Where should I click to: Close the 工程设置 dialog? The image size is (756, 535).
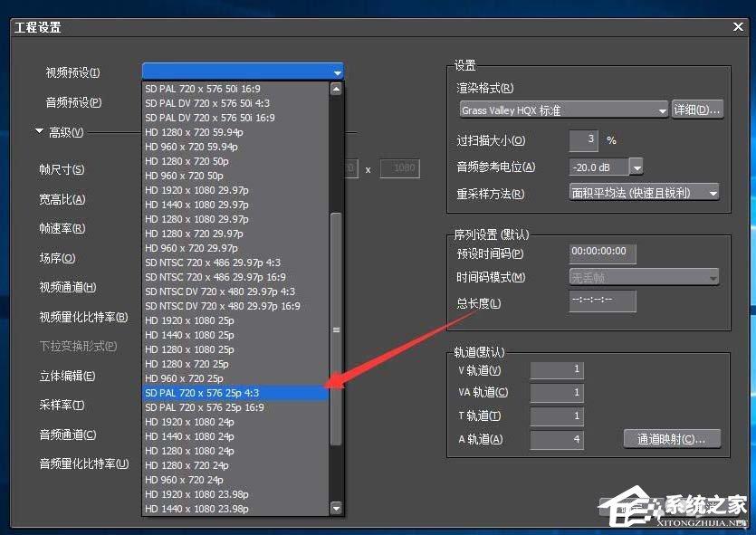point(740,26)
